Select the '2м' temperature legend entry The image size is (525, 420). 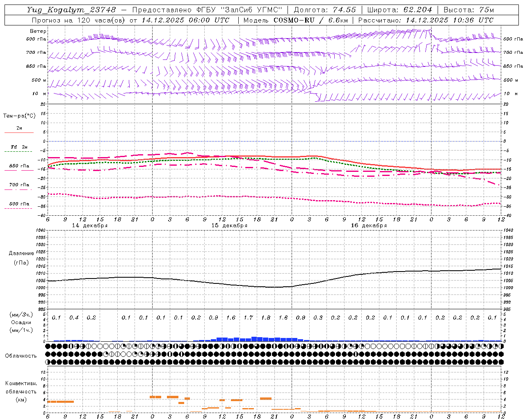pos(19,128)
